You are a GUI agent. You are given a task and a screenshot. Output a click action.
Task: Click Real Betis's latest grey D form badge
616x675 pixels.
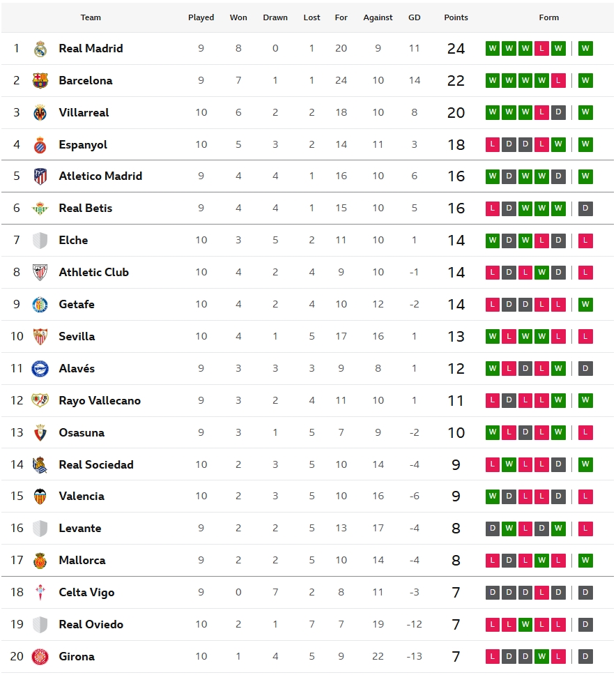pos(585,208)
